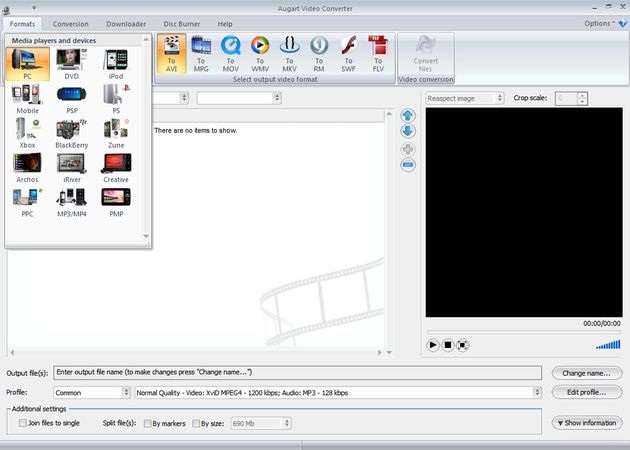Open the dropdown partly hidden behind panel
Image resolution: width=630 pixels, height=450 pixels.
click(x=170, y=98)
